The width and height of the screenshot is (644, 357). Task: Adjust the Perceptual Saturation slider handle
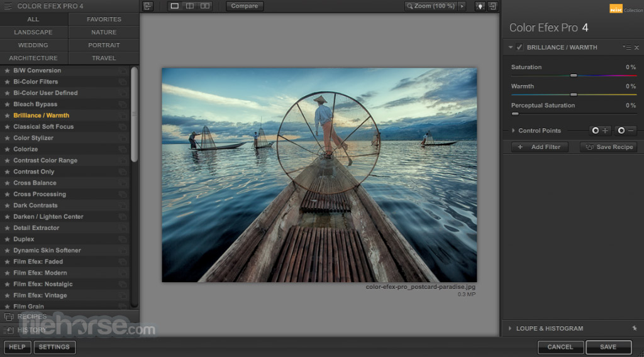click(514, 114)
